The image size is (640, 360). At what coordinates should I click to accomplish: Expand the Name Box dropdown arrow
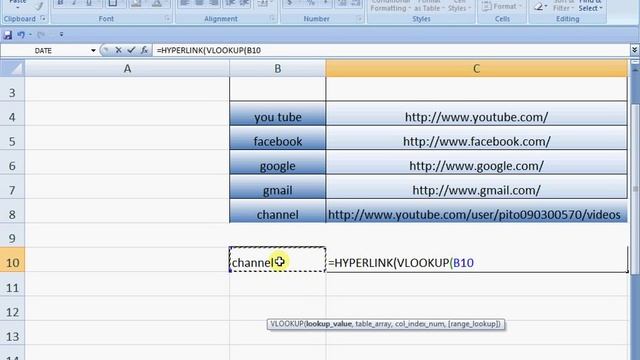[x=93, y=51]
